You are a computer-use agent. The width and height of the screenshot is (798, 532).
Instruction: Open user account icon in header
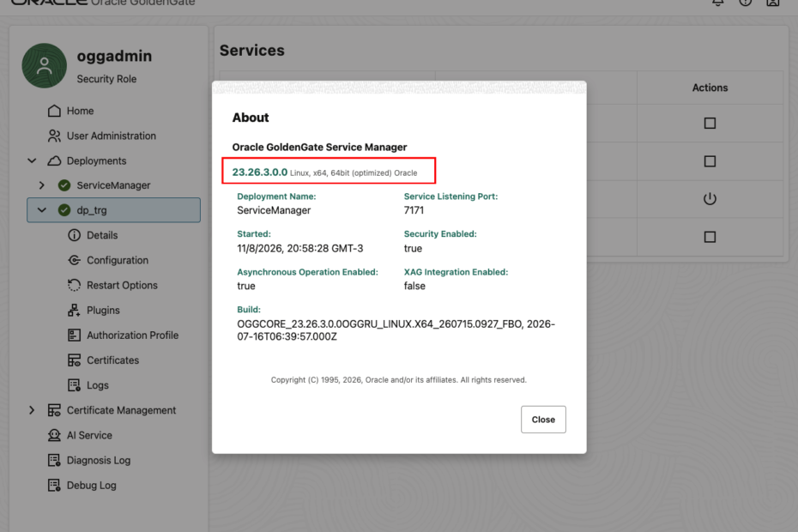pos(772,2)
